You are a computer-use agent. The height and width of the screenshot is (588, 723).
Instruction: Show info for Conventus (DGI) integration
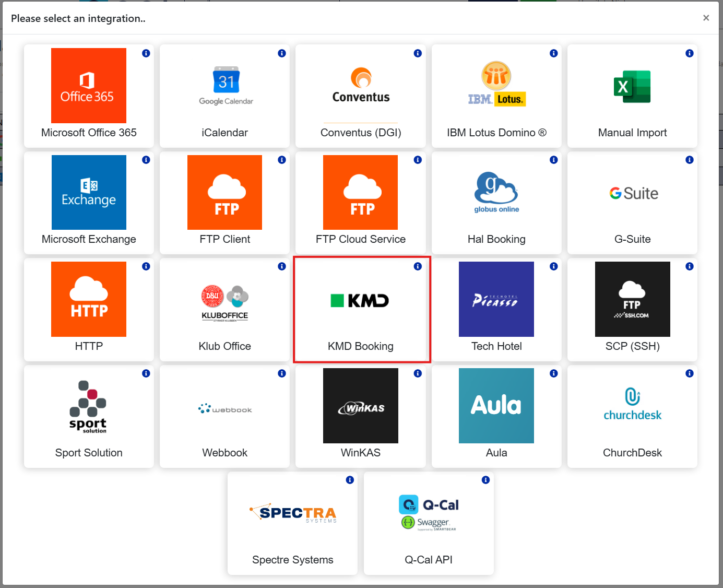(418, 53)
